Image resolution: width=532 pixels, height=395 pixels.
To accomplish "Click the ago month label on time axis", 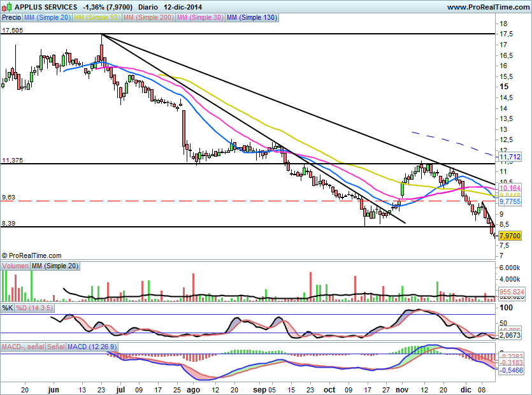I will coord(193,390).
